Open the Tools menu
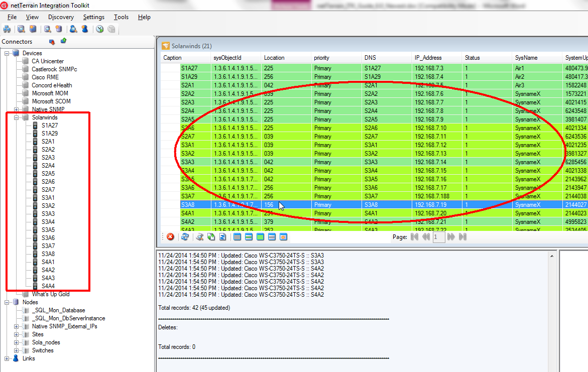Screen dimensions: 588x372 tap(121, 17)
